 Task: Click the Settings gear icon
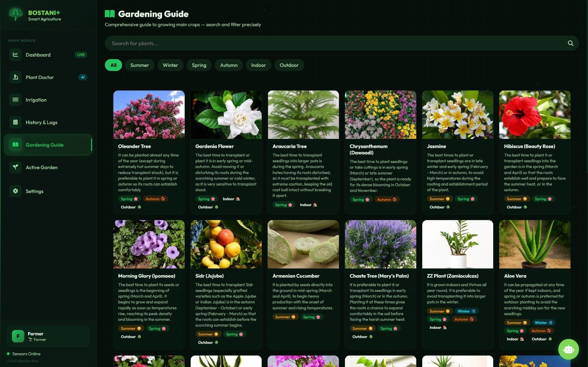click(x=15, y=191)
